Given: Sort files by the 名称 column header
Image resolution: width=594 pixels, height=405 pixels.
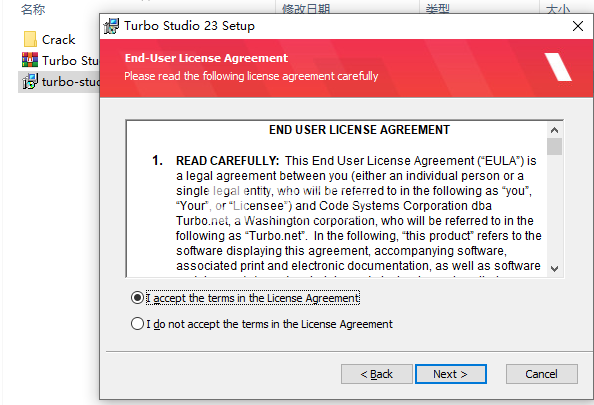Looking at the screenshot, I should [33, 9].
